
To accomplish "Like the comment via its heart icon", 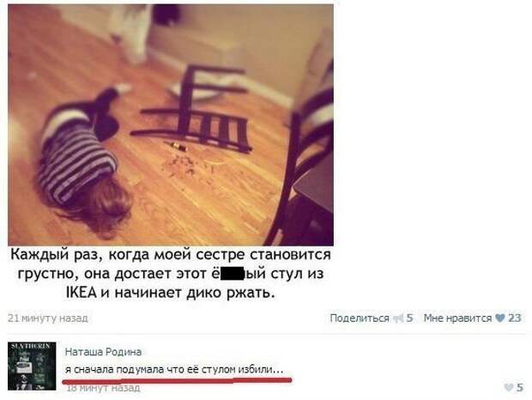I will [x=508, y=387].
